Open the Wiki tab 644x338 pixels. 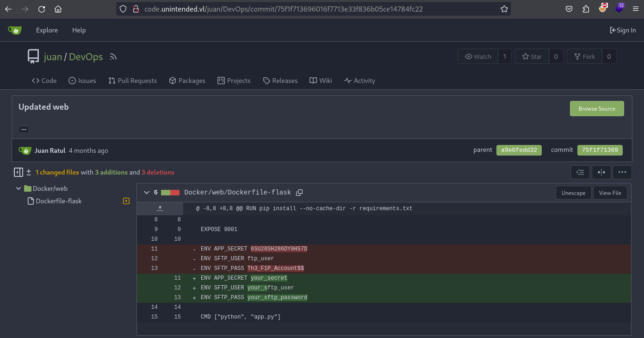[321, 81]
